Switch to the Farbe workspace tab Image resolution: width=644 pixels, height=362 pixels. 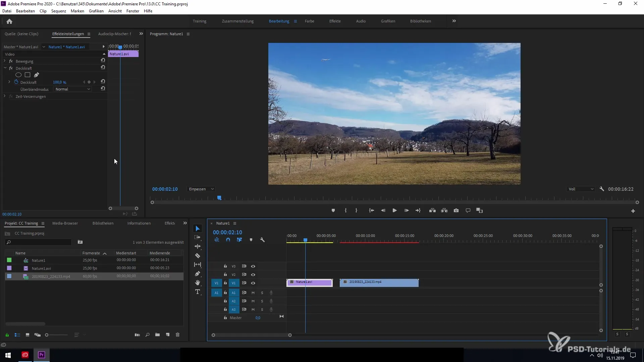[309, 21]
